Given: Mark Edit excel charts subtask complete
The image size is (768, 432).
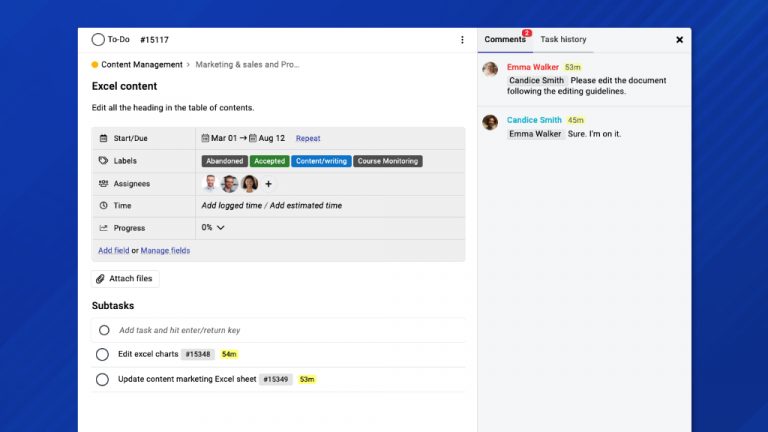Looking at the screenshot, I should [102, 354].
